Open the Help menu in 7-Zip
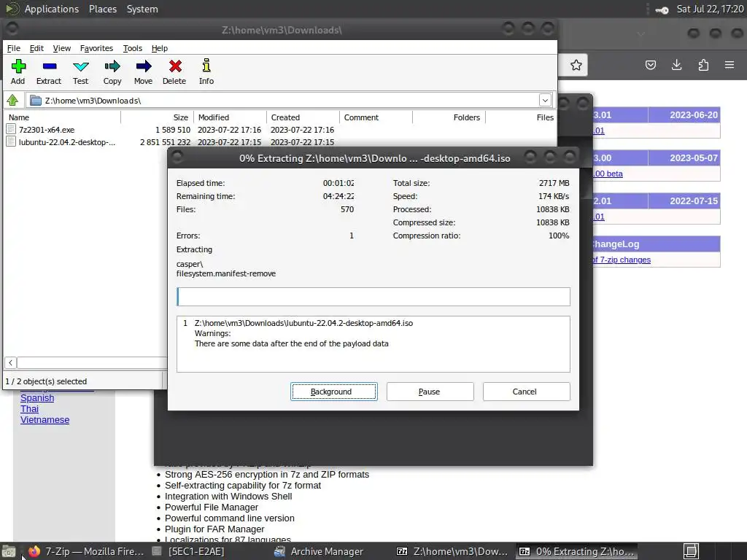Viewport: 747px width, 560px height. click(160, 48)
